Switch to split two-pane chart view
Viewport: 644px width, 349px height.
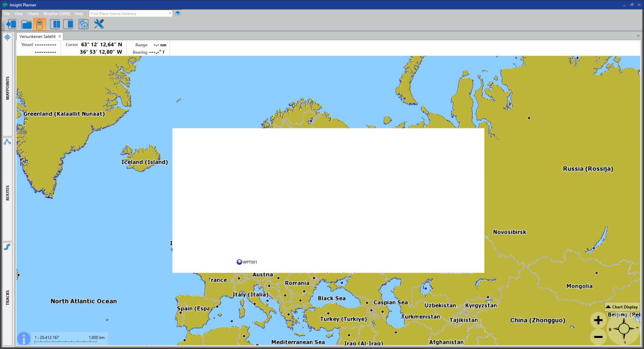click(55, 24)
